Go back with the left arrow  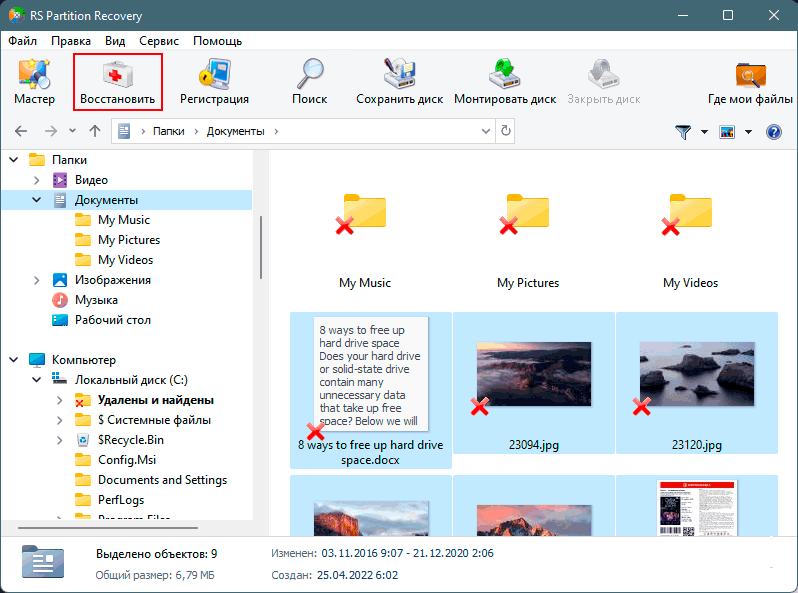(21, 131)
